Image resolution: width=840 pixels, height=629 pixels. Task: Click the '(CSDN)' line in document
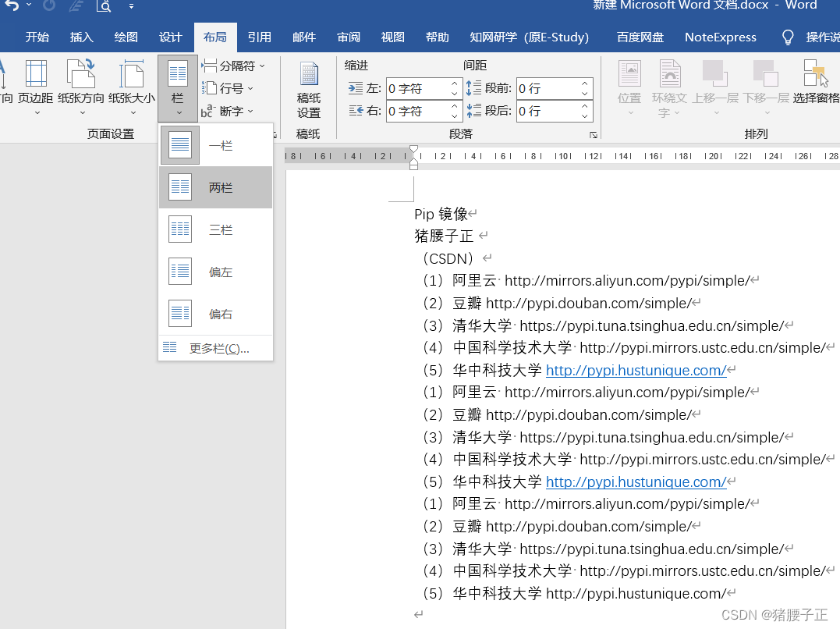(x=448, y=258)
